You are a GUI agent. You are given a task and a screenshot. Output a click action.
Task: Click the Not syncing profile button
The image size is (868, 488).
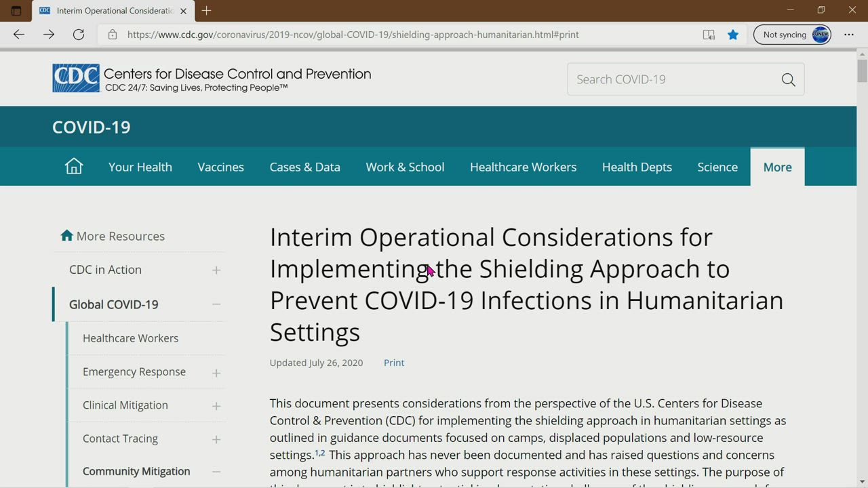tap(792, 35)
